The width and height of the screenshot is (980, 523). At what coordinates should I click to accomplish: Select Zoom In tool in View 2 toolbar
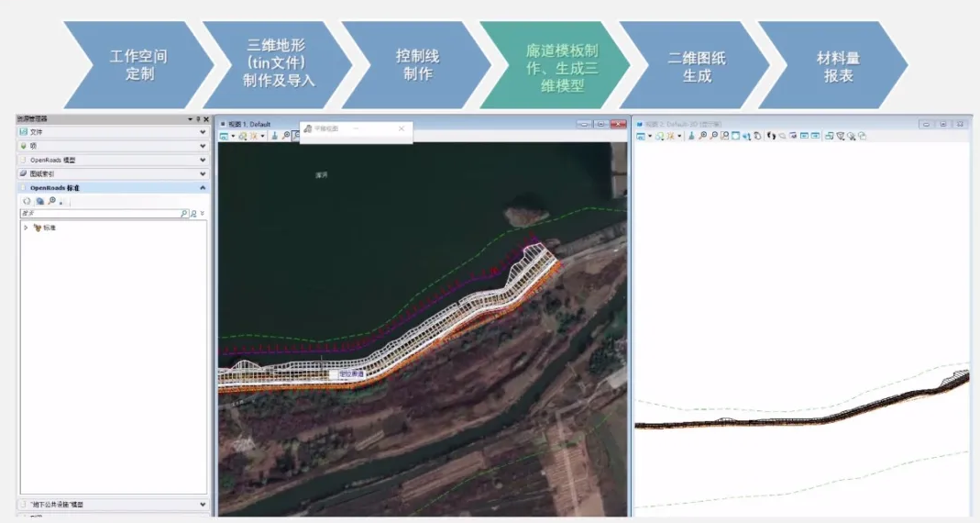702,136
